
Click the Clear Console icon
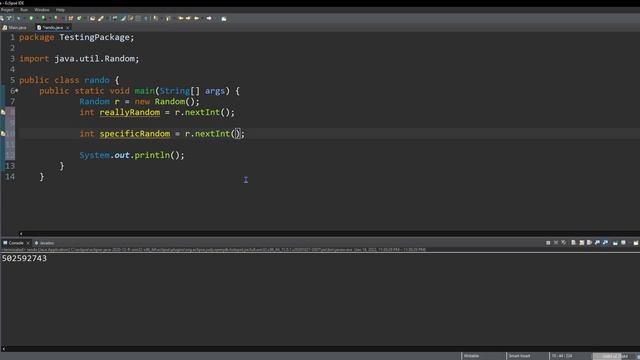pos(573,243)
